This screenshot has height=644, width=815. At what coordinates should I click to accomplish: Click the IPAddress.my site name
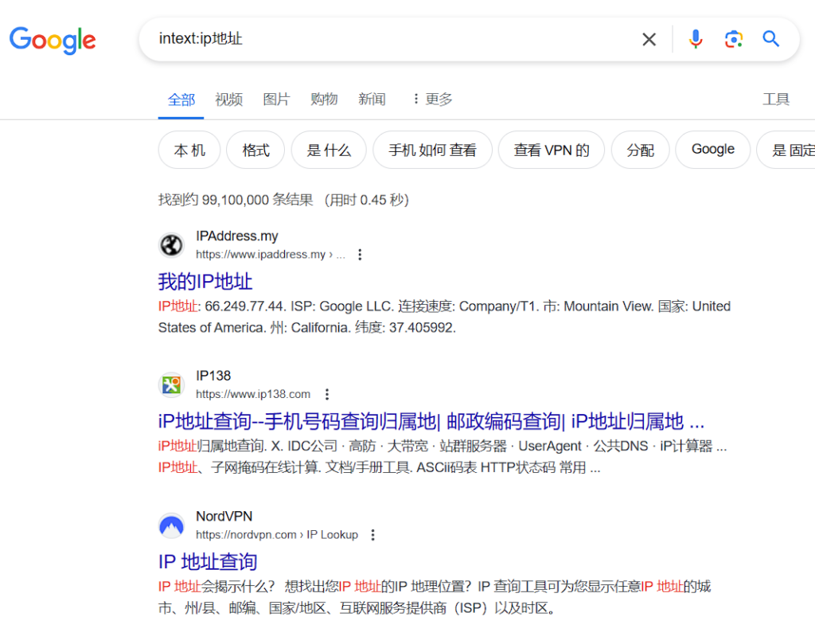coord(237,236)
